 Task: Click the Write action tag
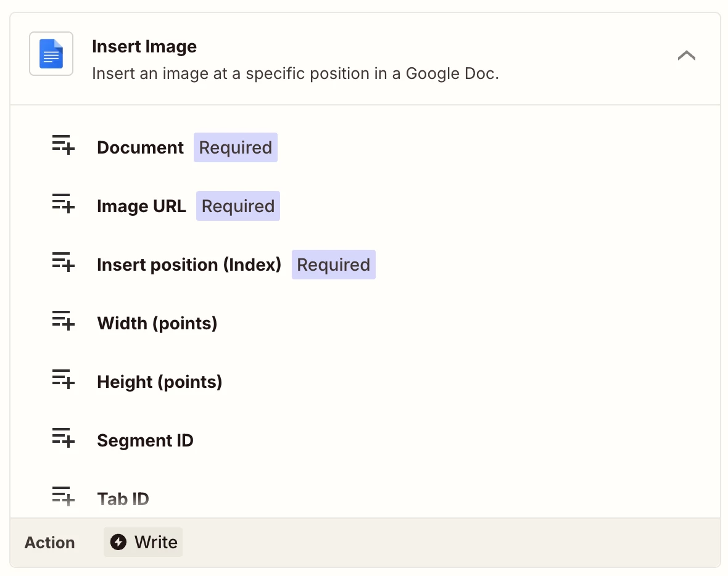pyautogui.click(x=143, y=542)
